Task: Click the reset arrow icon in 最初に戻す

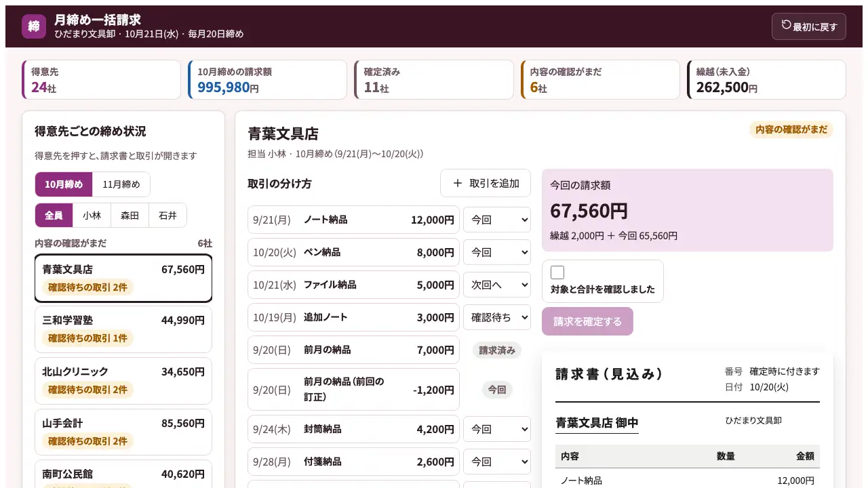Action: coord(786,25)
